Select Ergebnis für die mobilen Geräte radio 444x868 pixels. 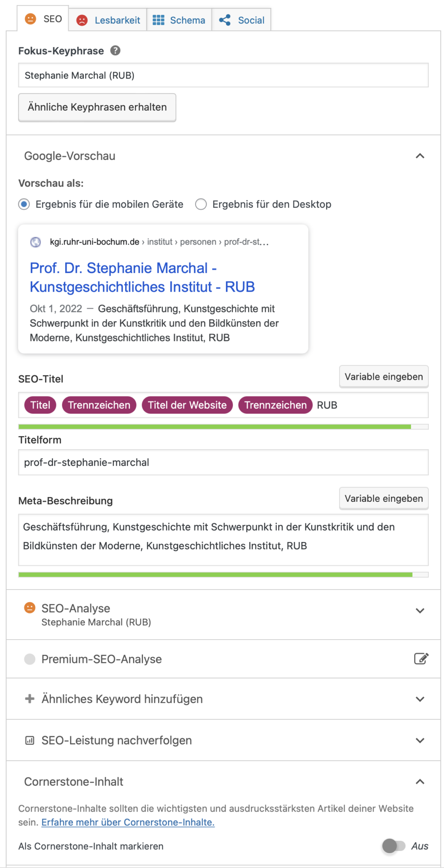pyautogui.click(x=24, y=204)
